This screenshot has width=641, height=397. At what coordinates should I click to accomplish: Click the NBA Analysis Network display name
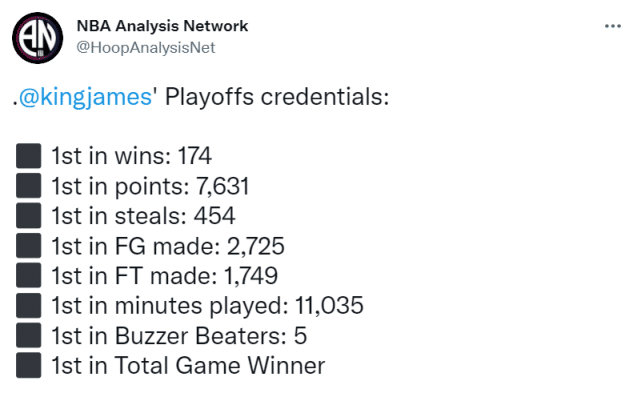point(162,26)
